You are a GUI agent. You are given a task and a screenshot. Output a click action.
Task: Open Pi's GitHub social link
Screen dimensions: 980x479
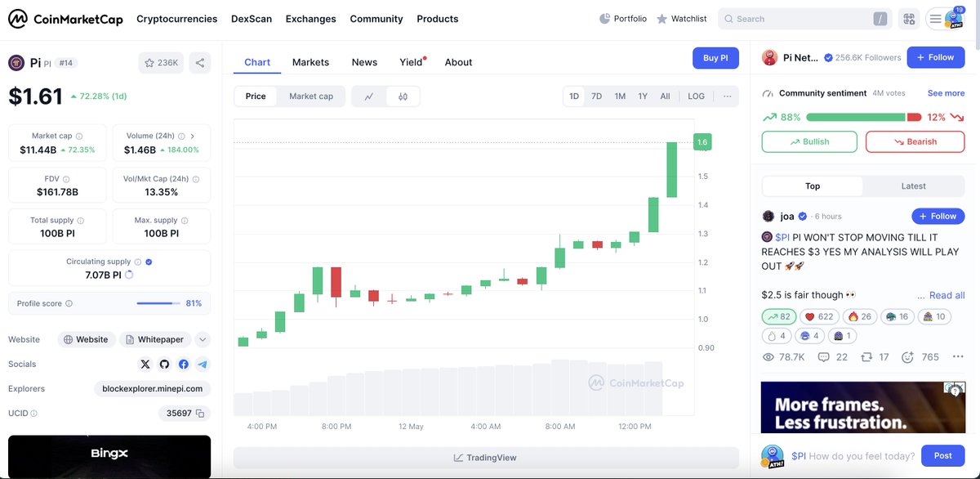(164, 364)
